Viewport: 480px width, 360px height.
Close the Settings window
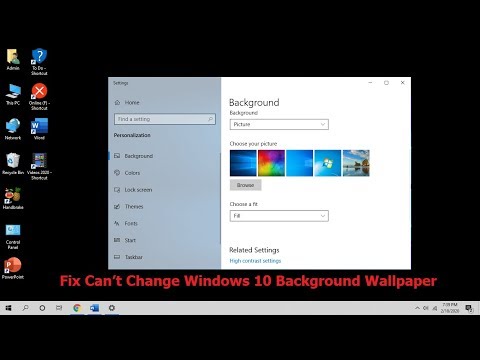(403, 83)
